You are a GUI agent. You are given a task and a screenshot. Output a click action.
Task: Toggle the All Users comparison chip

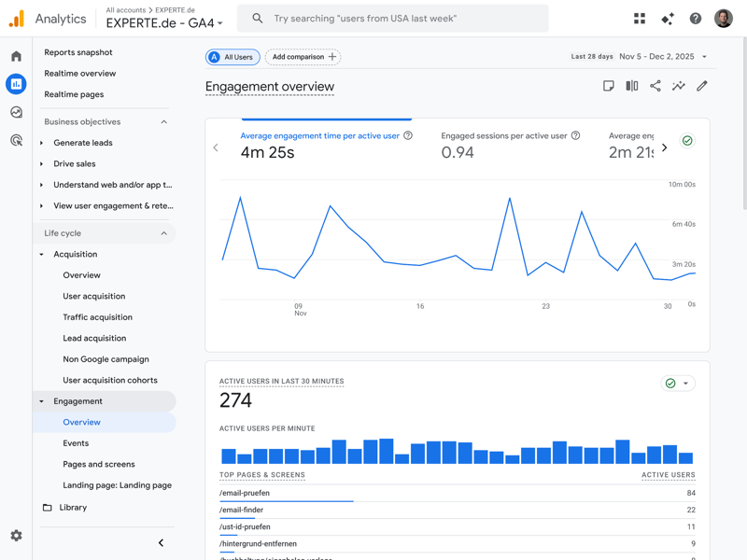pos(233,57)
